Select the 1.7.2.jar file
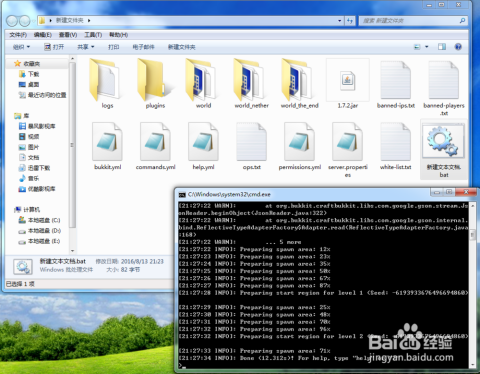 348,80
